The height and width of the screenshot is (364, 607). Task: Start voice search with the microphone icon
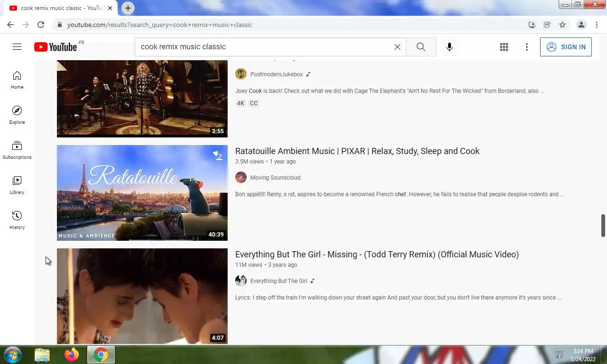pyautogui.click(x=450, y=46)
